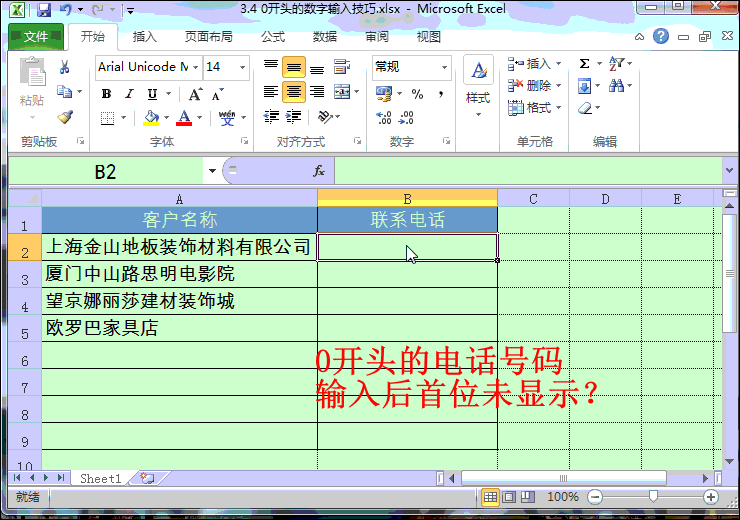This screenshot has height=520, width=740.
Task: Click the Format Painter brush icon
Action: (65, 117)
